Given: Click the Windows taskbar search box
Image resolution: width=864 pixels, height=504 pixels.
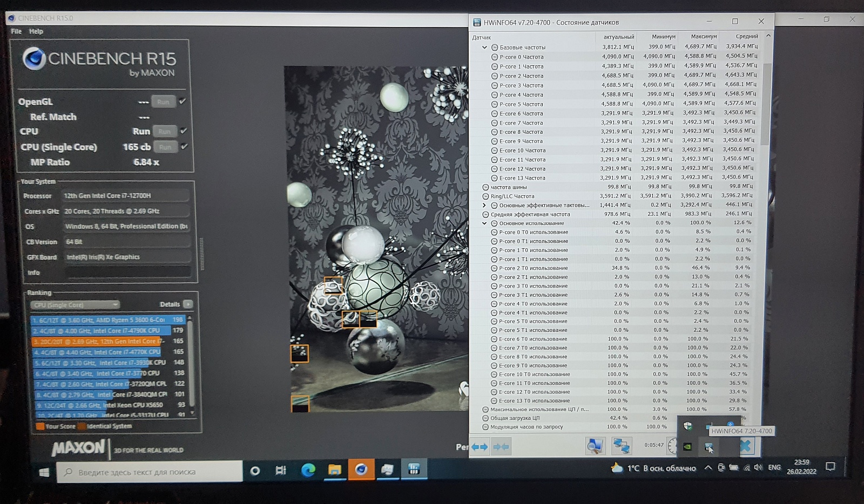Looking at the screenshot, I should click(x=150, y=472).
